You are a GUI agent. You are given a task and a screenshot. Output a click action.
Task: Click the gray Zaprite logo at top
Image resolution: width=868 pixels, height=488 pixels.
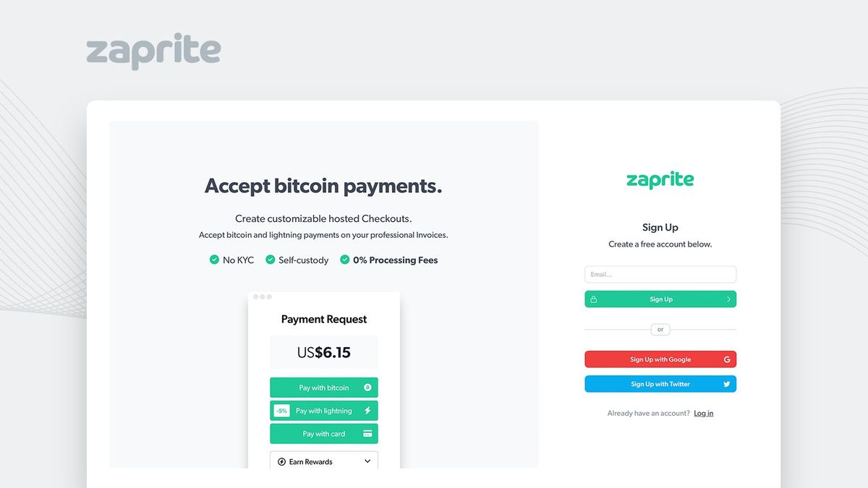pyautogui.click(x=153, y=52)
